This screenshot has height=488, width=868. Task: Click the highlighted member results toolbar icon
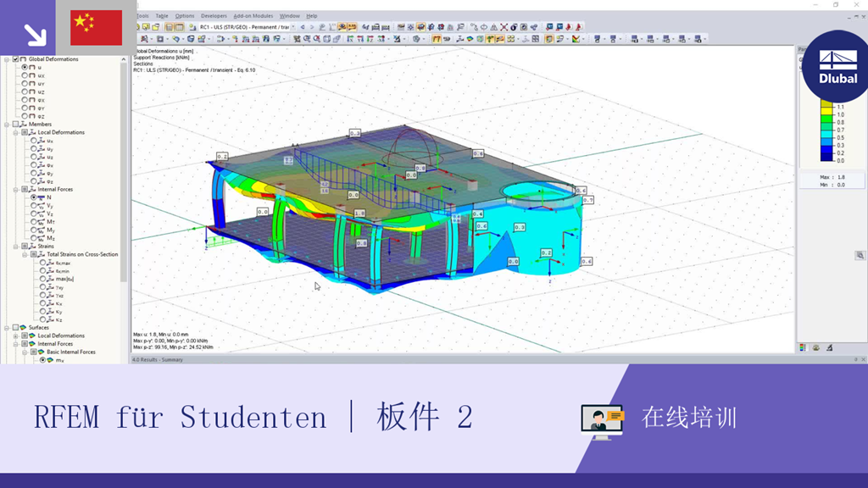tap(437, 39)
